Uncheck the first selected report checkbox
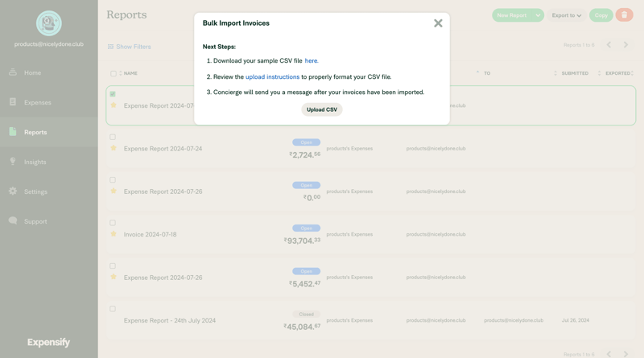The height and width of the screenshot is (358, 644). [113, 94]
